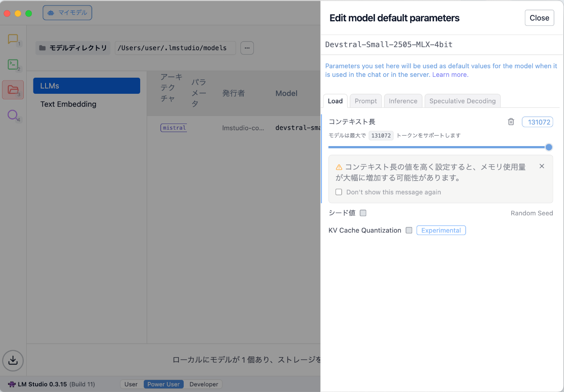Select User mode in status bar
Screen dimensions: 564x392
point(131,384)
